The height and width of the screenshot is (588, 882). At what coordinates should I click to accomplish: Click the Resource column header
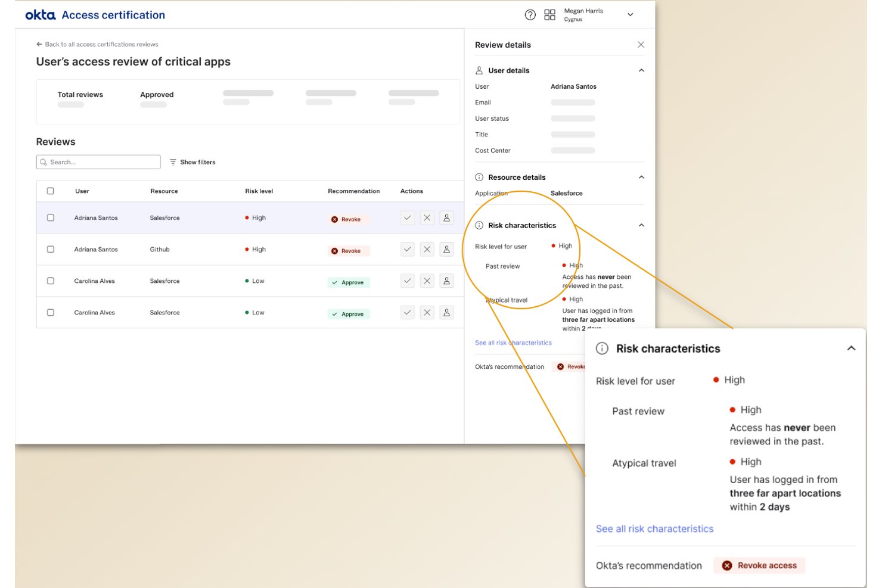coord(164,191)
